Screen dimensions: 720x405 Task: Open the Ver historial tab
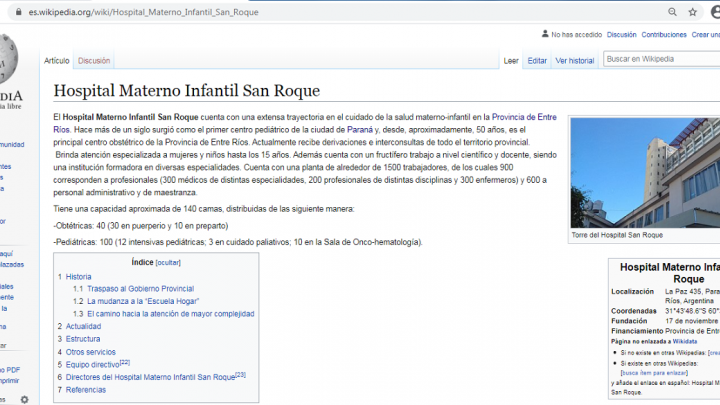[574, 61]
